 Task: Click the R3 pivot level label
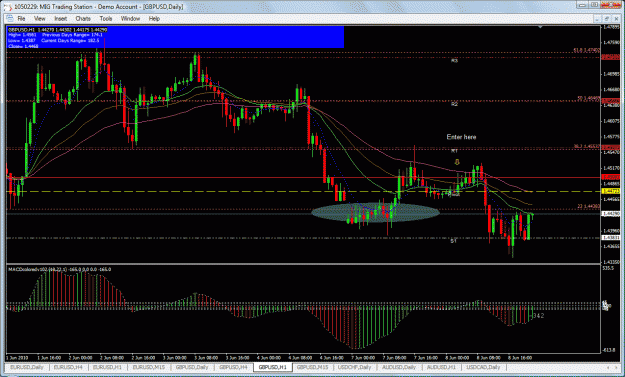(454, 61)
